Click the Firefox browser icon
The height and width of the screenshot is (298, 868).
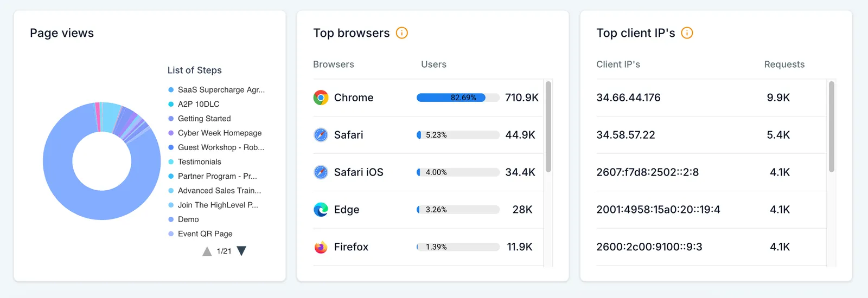coord(321,247)
